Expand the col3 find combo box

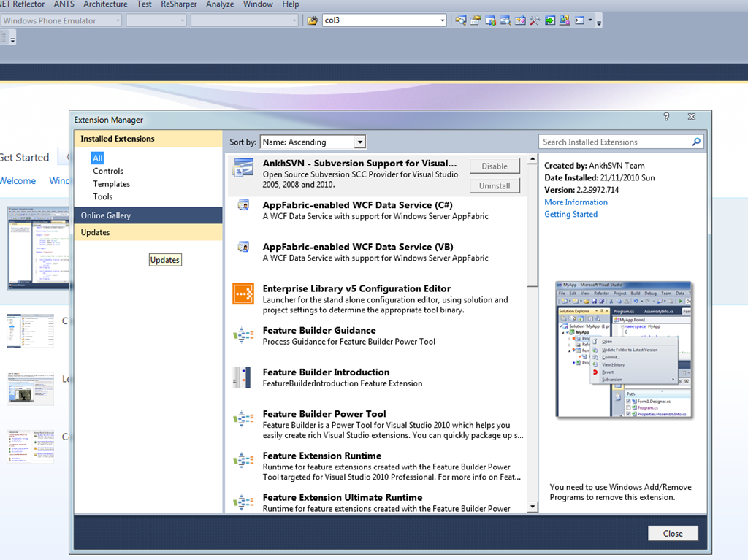pyautogui.click(x=443, y=20)
